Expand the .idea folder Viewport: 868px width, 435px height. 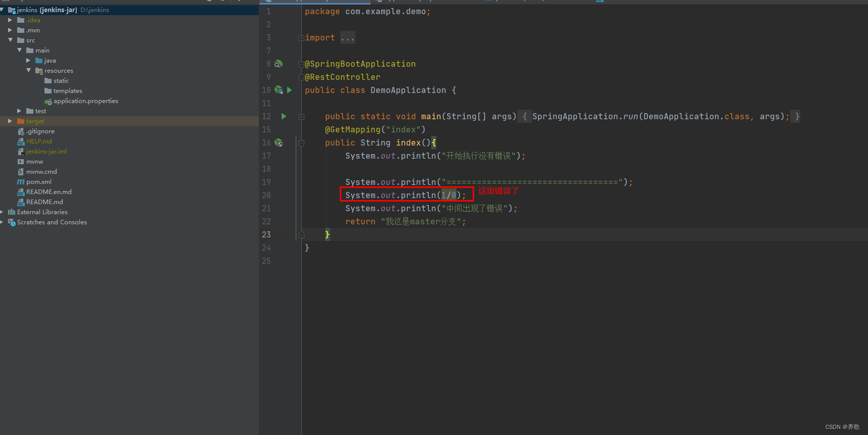[x=10, y=20]
